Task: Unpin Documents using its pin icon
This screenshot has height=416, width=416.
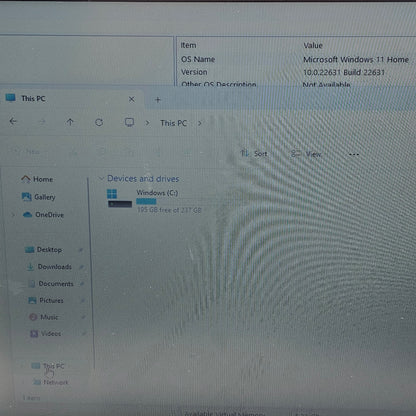Action: [x=82, y=284]
